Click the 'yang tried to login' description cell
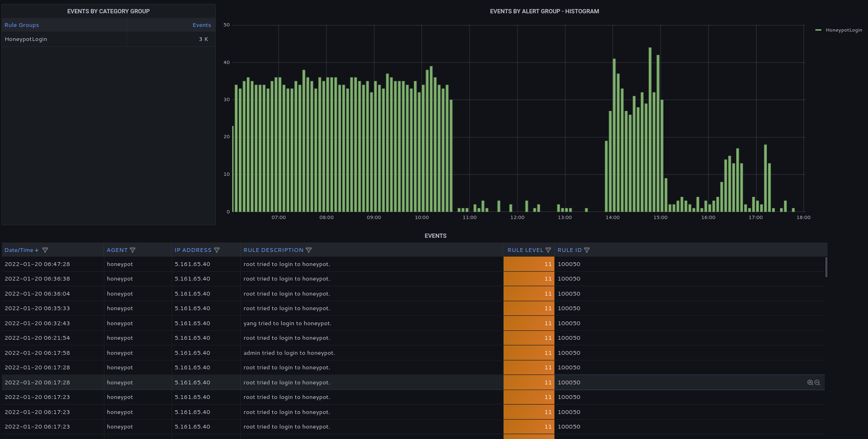 tap(287, 324)
